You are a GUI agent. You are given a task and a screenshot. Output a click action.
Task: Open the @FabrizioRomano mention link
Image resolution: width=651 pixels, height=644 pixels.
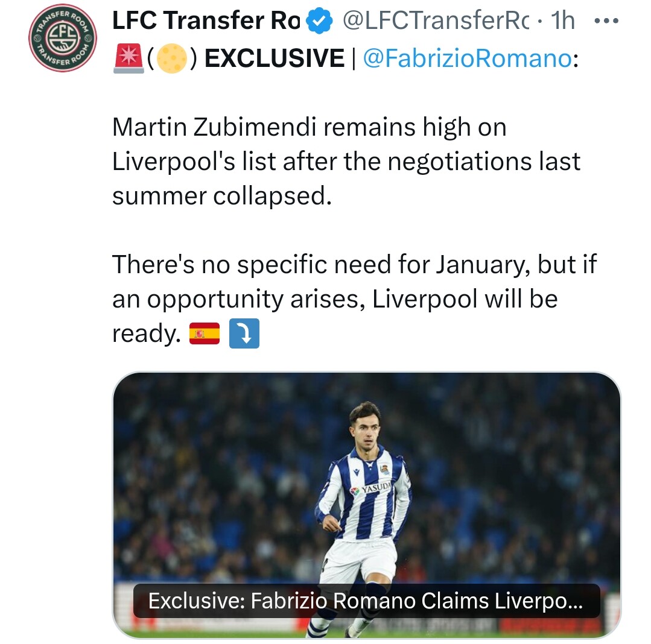468,58
